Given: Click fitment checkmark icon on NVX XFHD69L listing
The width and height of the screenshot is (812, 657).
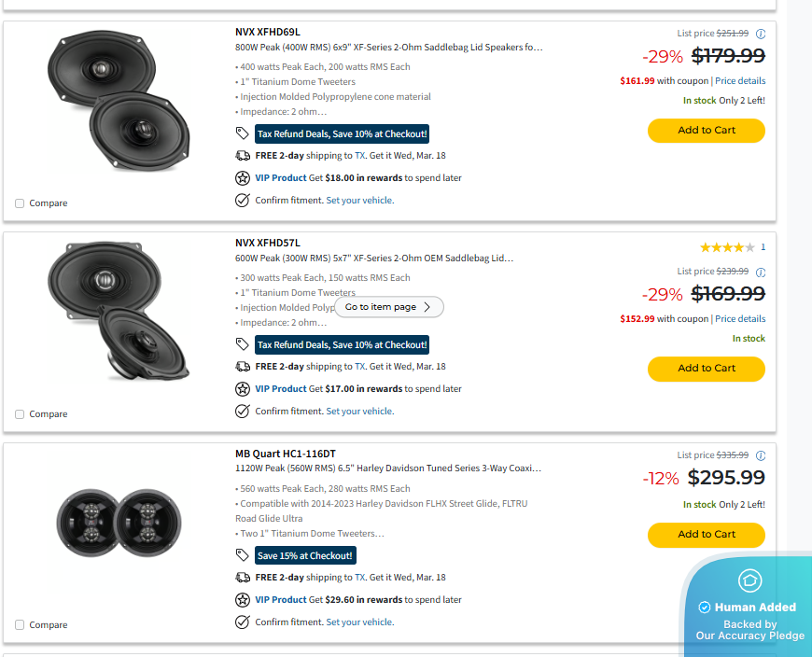Looking at the screenshot, I should point(243,200).
